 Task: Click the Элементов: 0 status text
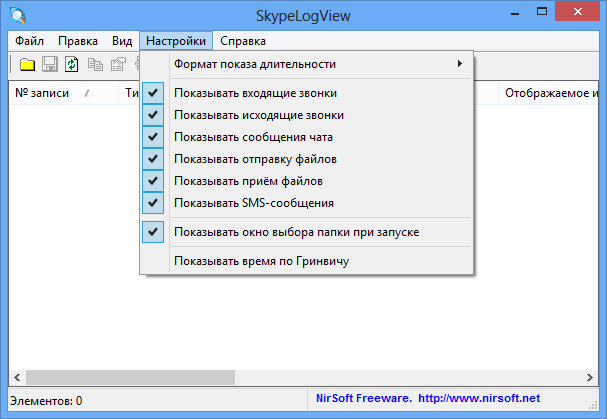[46, 401]
